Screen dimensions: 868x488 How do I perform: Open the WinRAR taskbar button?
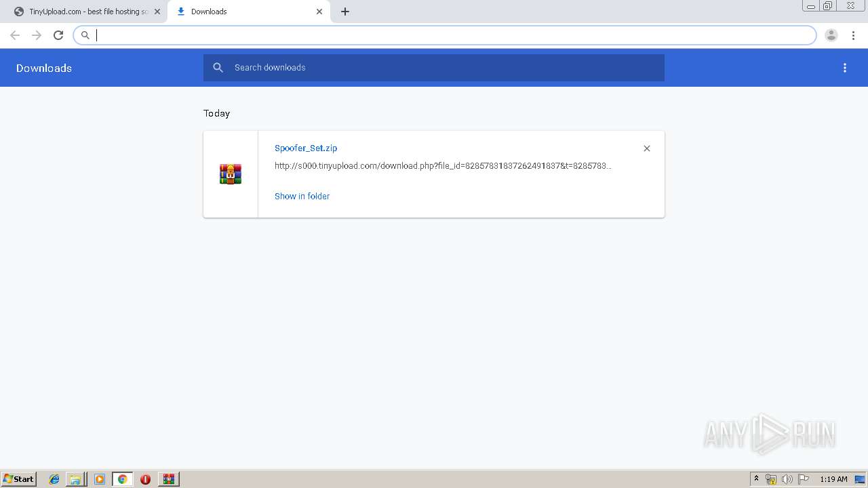click(x=169, y=479)
